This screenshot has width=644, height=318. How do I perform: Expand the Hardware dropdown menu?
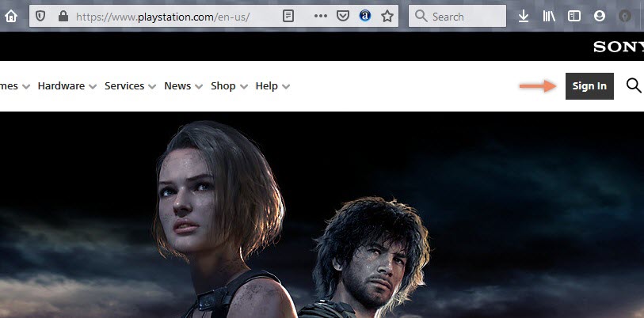[x=67, y=86]
